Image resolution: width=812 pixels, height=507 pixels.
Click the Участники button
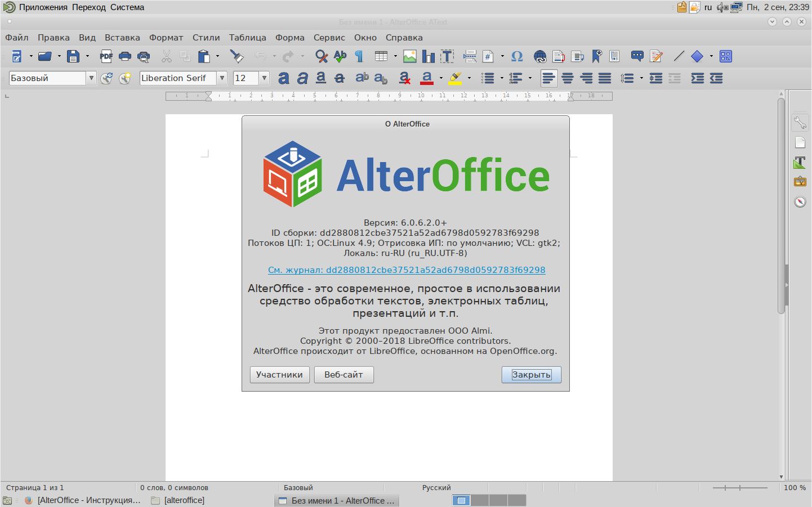coord(279,375)
